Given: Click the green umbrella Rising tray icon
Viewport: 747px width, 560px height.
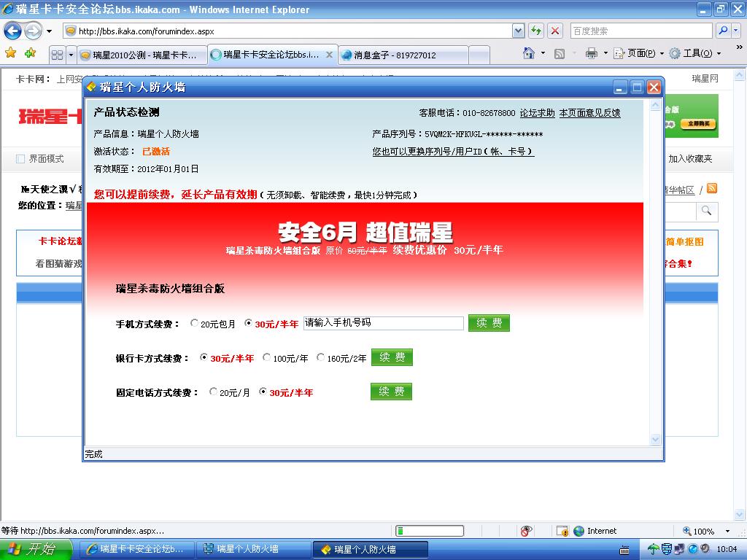Looking at the screenshot, I should pyautogui.click(x=653, y=550).
